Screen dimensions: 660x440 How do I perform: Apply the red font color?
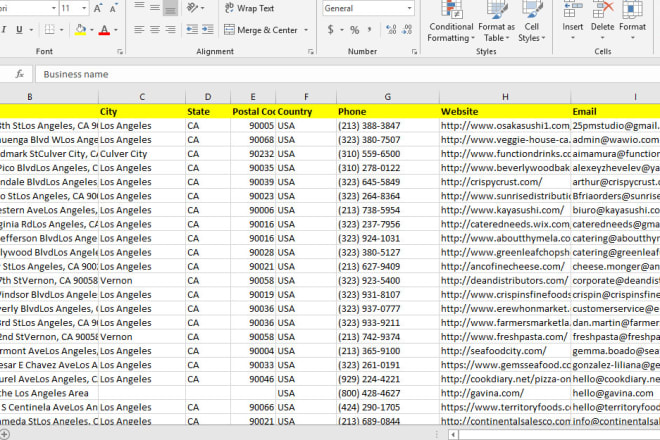(x=104, y=30)
